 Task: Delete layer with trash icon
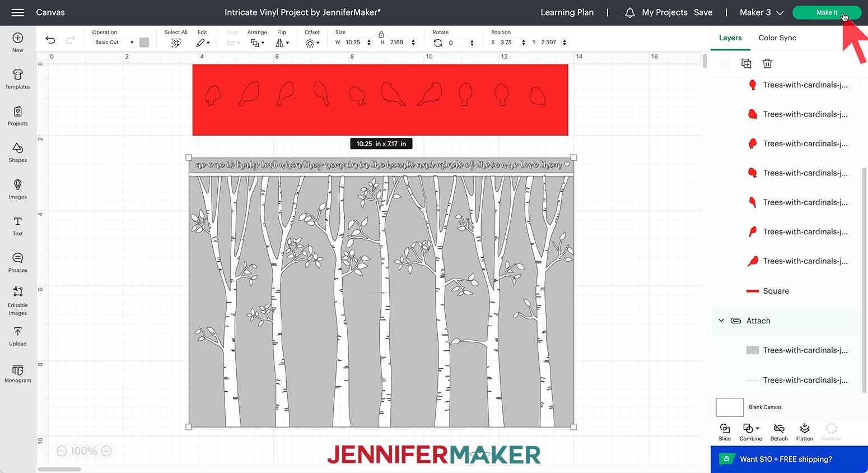tap(767, 63)
